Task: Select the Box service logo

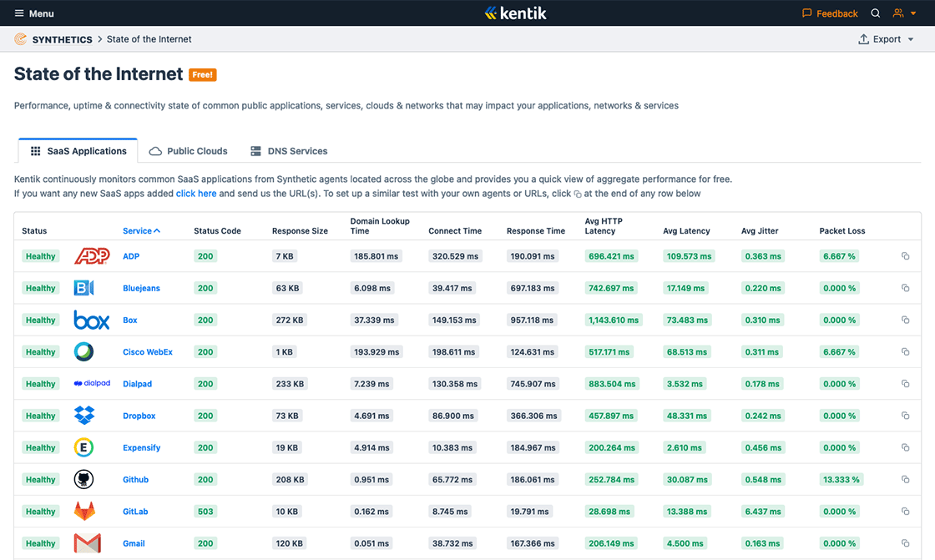Action: 92,320
